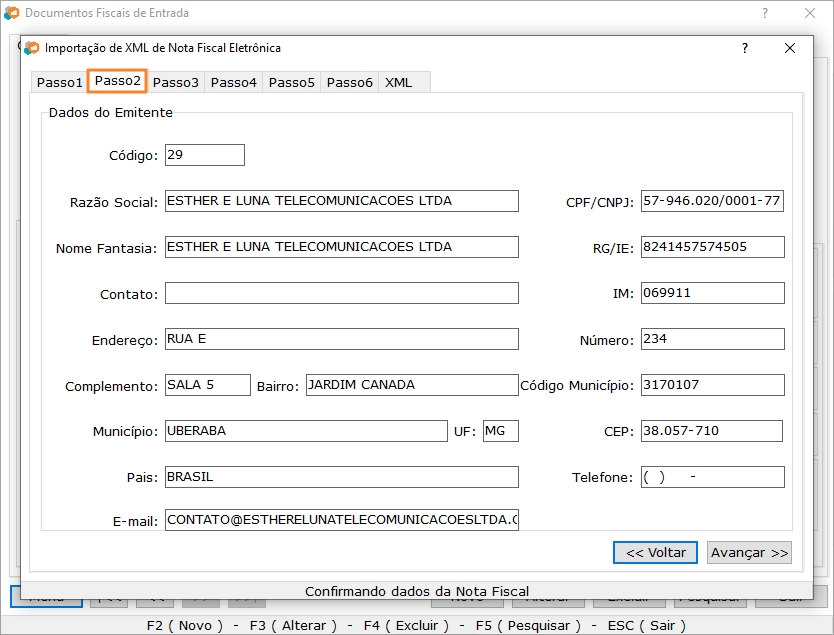Close the Importação de XML dialog

tap(790, 48)
